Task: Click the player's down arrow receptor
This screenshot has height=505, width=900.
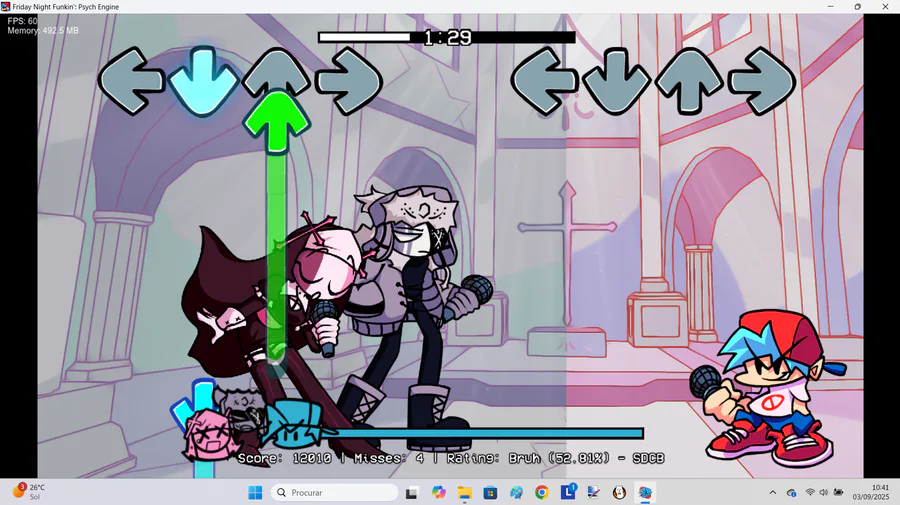Action: (616, 81)
